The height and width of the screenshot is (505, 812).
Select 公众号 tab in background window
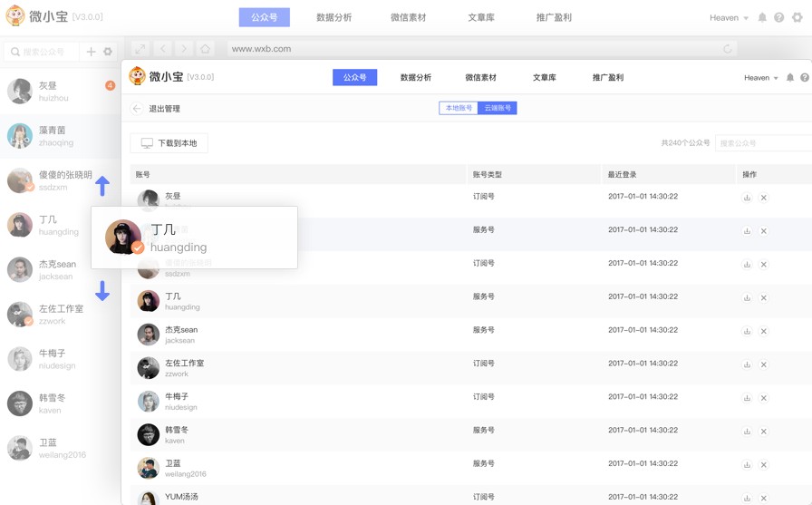[x=264, y=17]
